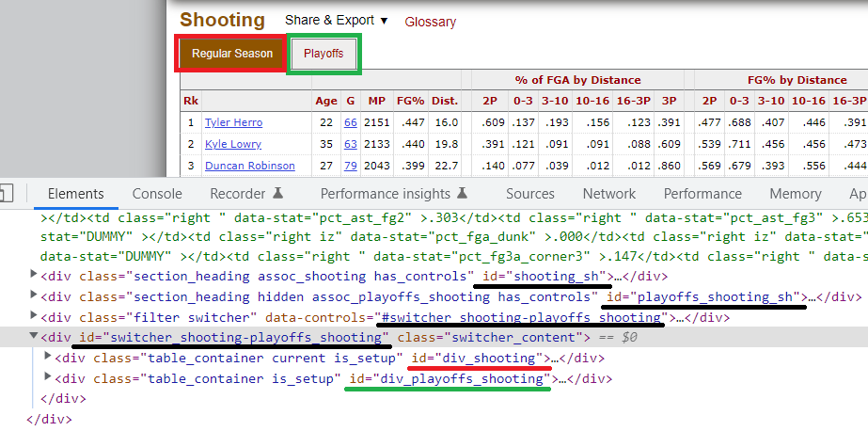The image size is (868, 431).
Task: Click Duncan Robinson's Dist. value 22.7
Action: point(445,166)
